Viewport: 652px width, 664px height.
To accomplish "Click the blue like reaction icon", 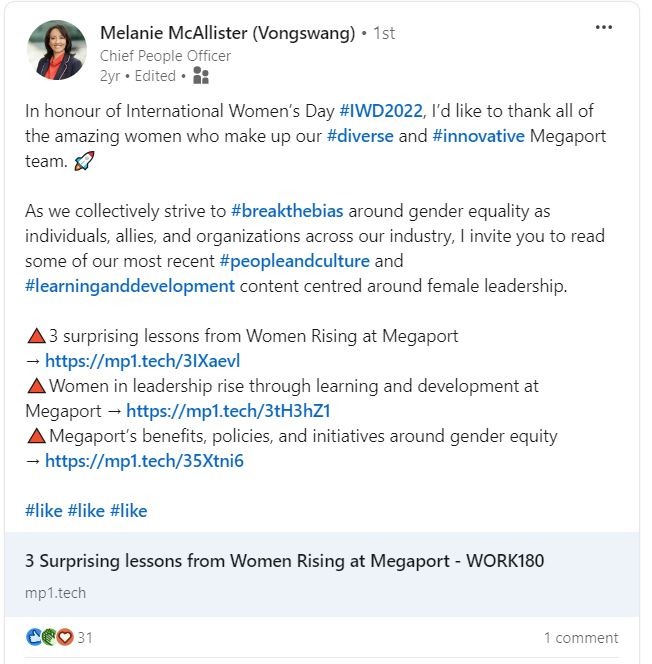I will tap(35, 637).
